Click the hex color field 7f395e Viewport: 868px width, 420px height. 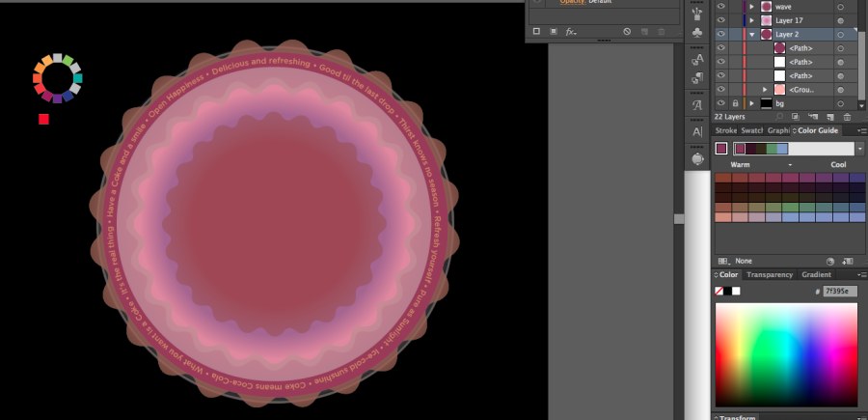point(840,292)
